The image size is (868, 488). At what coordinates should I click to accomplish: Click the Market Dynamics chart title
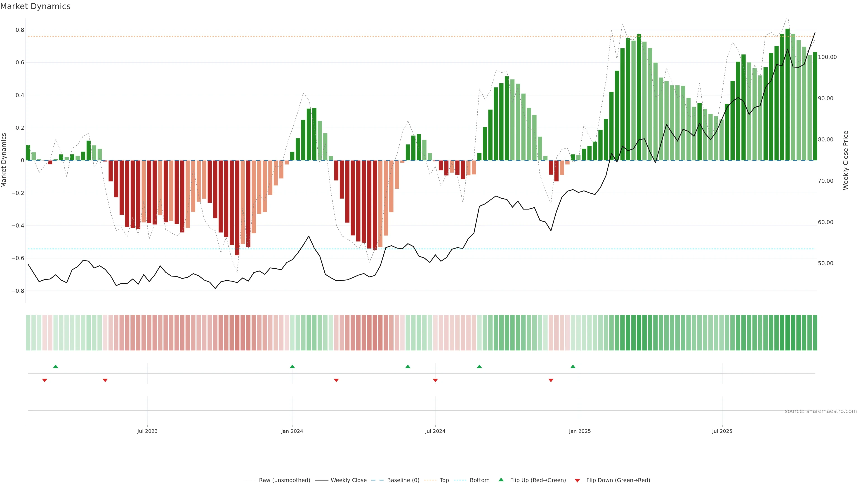35,6
